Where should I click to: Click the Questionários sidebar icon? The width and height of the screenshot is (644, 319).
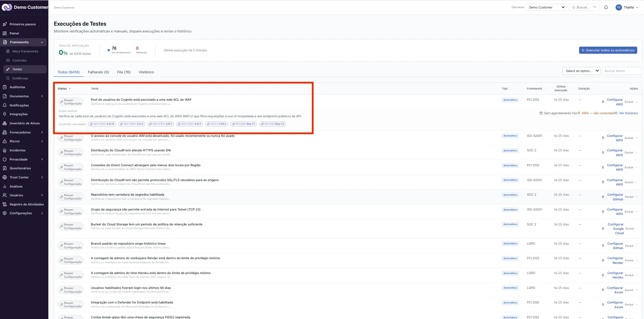tap(5, 168)
